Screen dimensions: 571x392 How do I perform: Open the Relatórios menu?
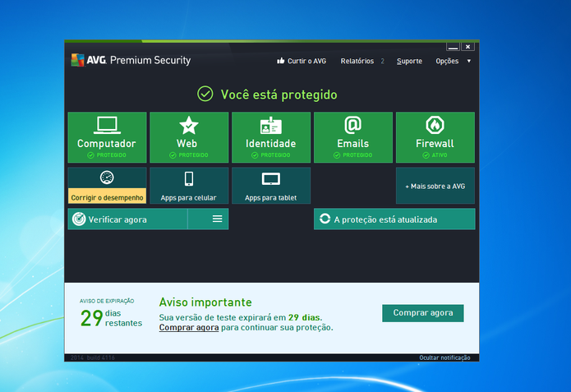[357, 61]
